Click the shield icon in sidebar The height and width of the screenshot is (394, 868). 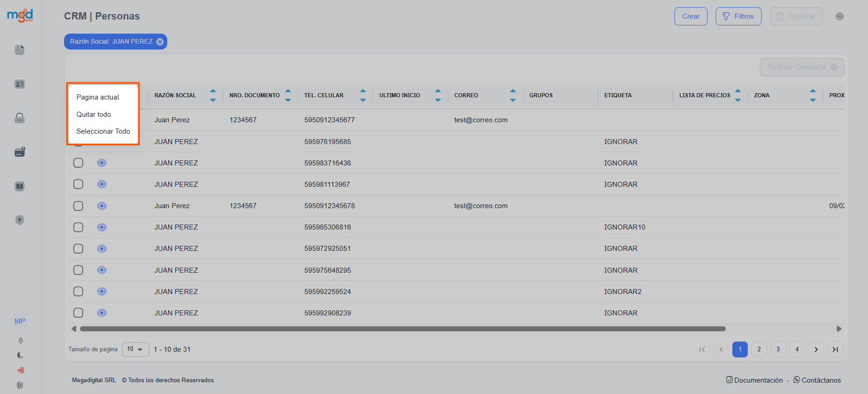click(x=20, y=220)
